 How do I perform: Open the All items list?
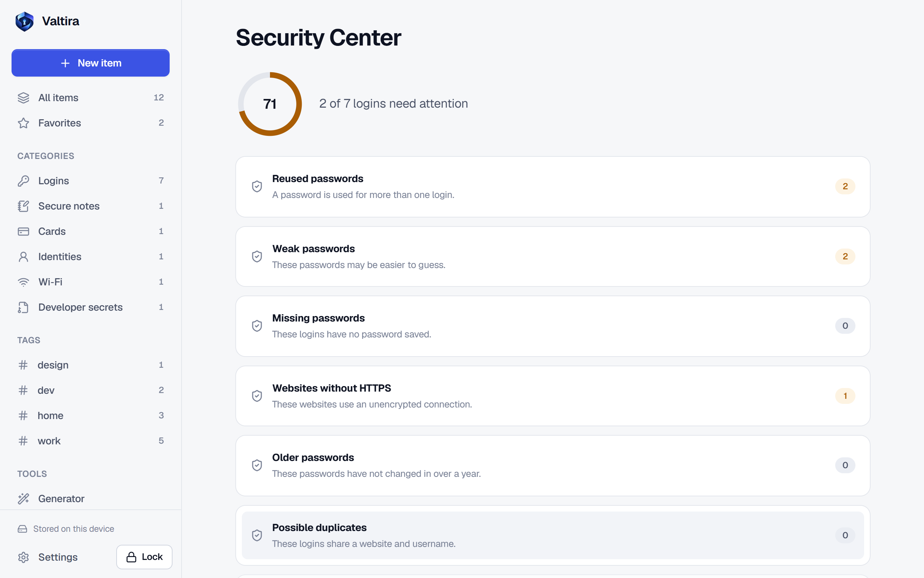pos(91,98)
